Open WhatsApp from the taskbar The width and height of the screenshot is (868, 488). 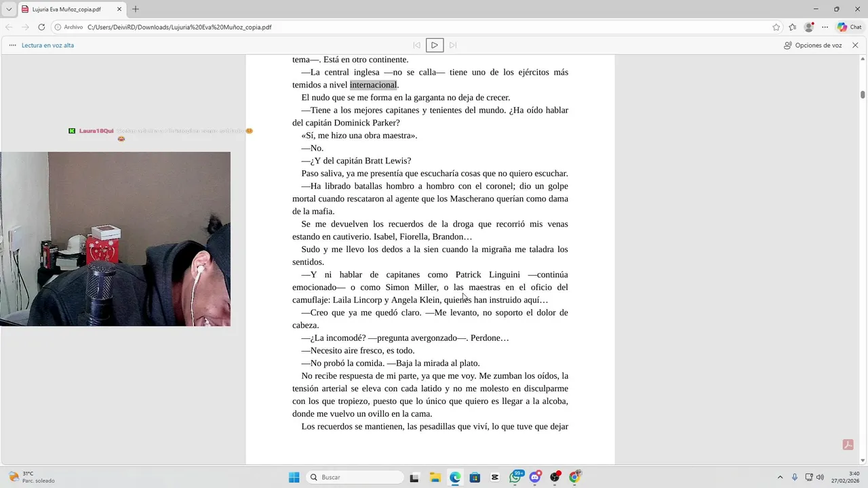coord(515,477)
